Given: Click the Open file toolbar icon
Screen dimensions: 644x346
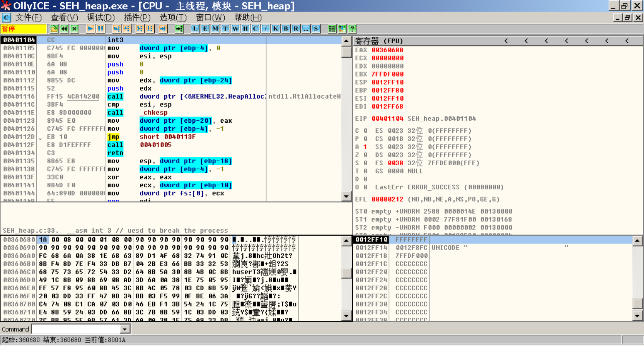Looking at the screenshot, I should [x=54, y=29].
